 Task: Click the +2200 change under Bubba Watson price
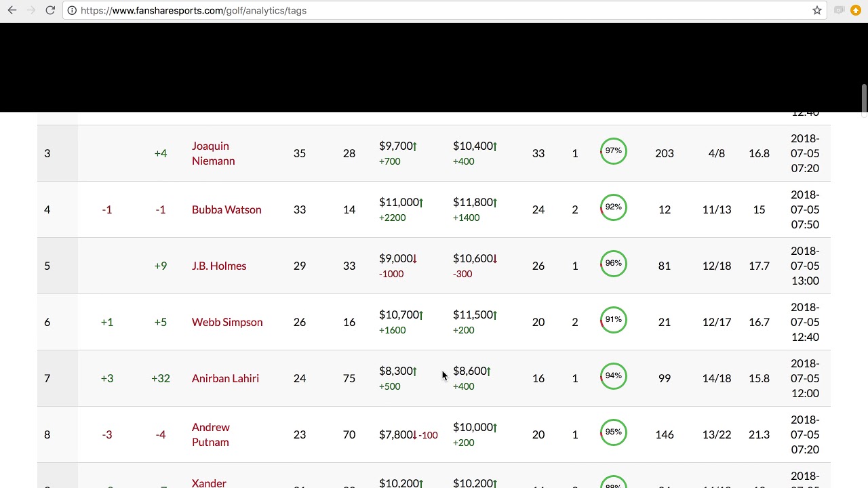(393, 218)
